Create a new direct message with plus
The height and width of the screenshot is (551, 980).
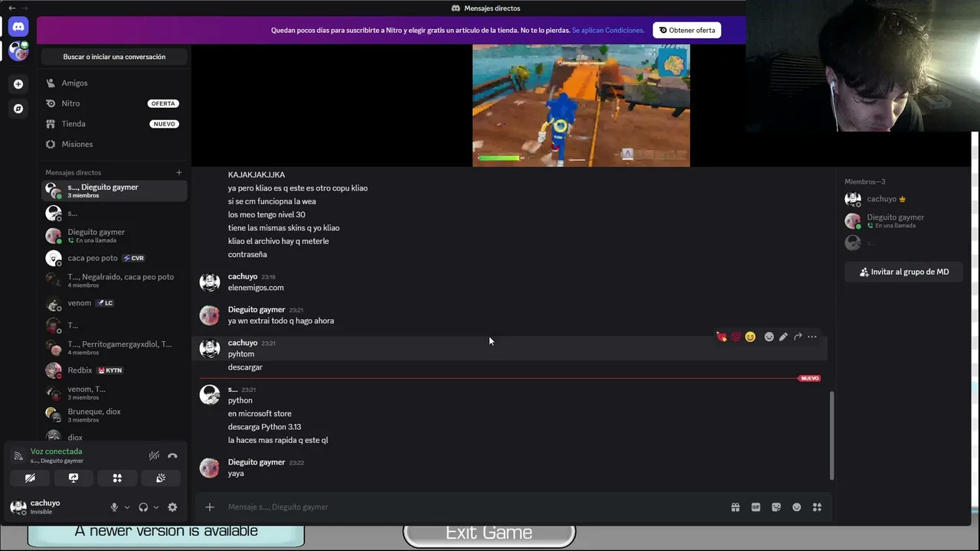tap(179, 172)
